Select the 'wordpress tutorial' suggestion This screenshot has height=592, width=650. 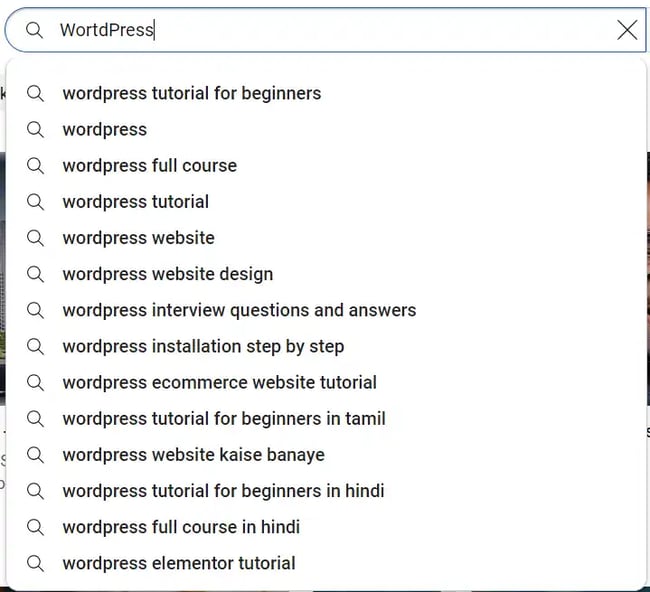click(326, 202)
